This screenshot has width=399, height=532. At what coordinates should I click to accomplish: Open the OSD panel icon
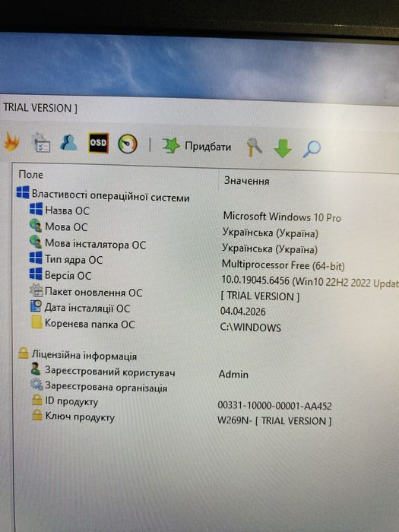pyautogui.click(x=98, y=143)
